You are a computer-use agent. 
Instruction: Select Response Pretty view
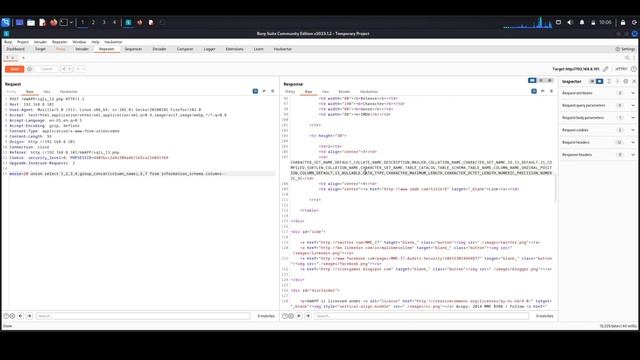290,92
